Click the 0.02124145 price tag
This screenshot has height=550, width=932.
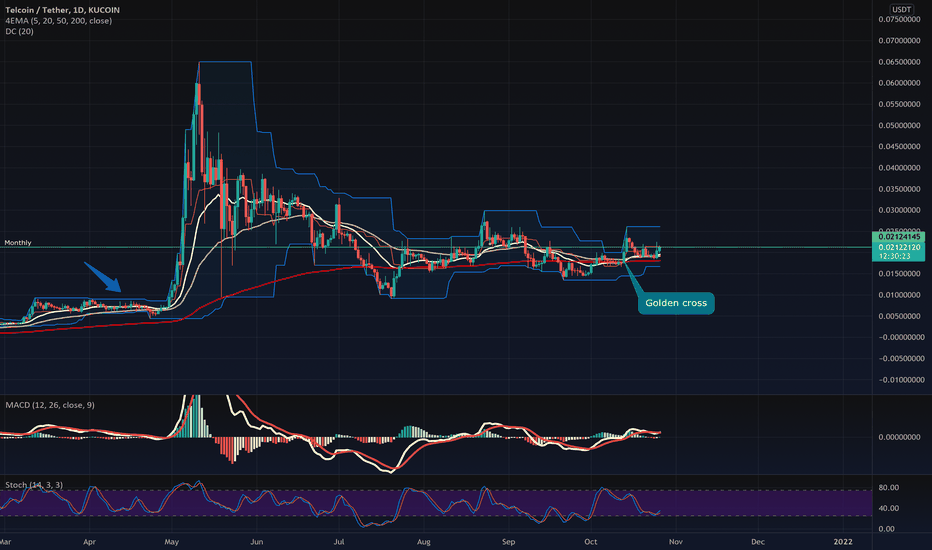coord(898,237)
